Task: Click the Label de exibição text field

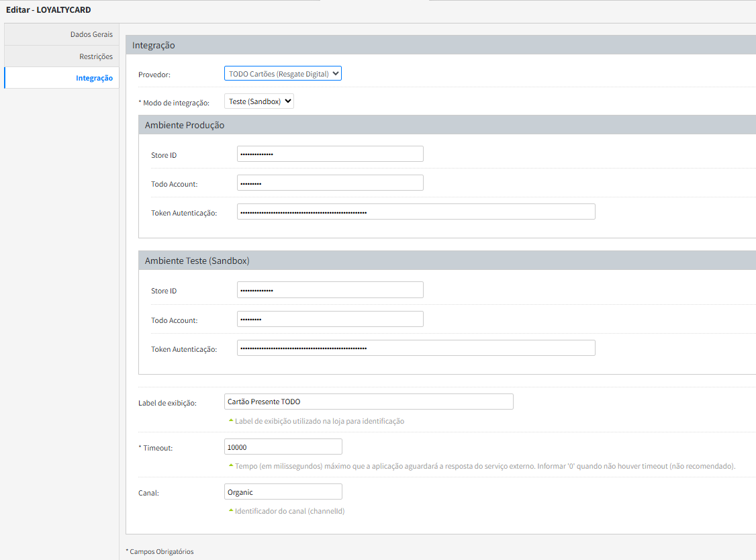Action: (368, 402)
